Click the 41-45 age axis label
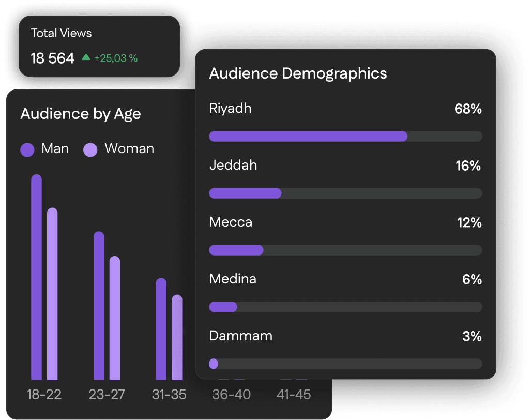Image resolution: width=531 pixels, height=420 pixels. coord(294,395)
